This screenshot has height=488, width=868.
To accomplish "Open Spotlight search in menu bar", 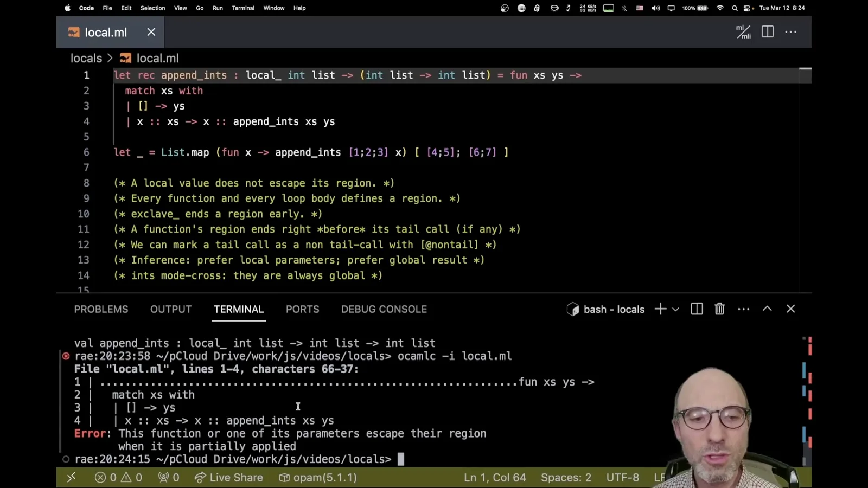I will click(735, 8).
